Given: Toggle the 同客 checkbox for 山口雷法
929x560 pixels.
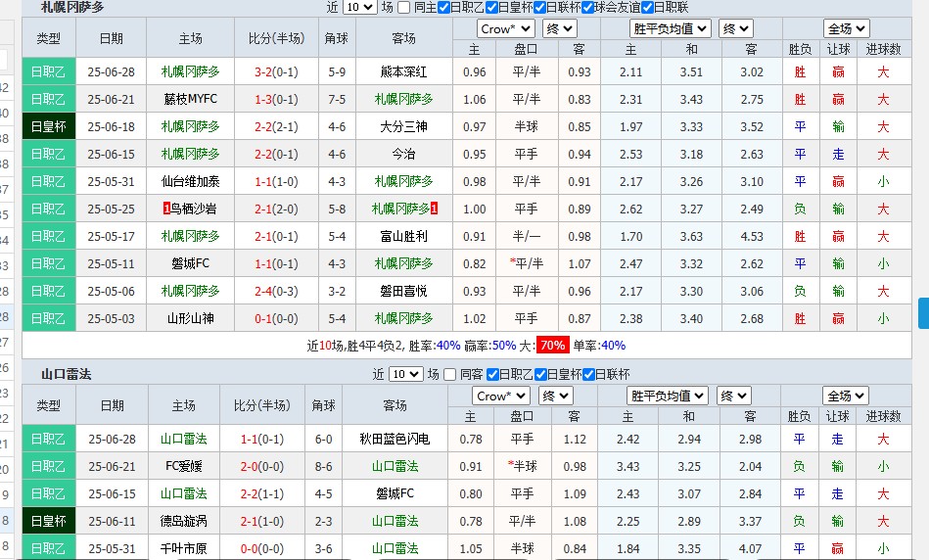Looking at the screenshot, I should tap(450, 374).
